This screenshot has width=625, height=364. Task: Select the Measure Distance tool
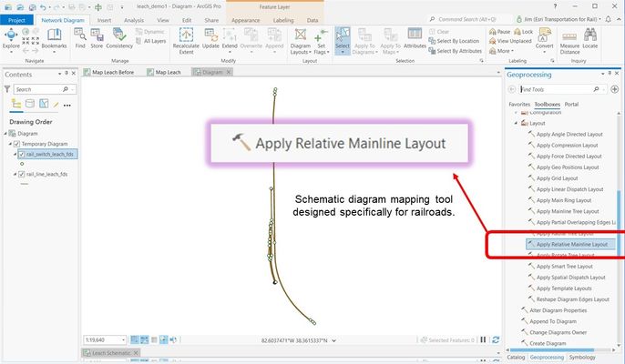(x=569, y=41)
